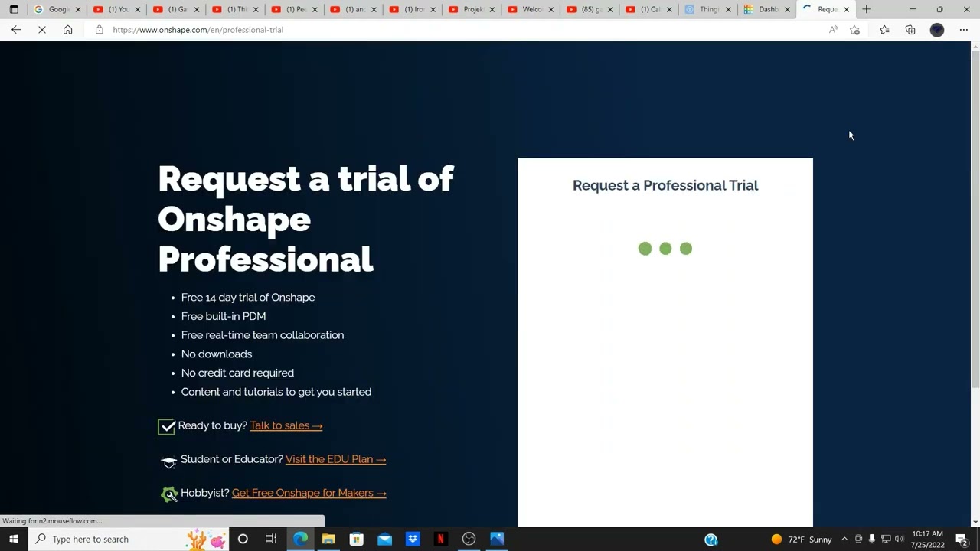
Task: Open the Windows Start menu
Action: pyautogui.click(x=13, y=539)
